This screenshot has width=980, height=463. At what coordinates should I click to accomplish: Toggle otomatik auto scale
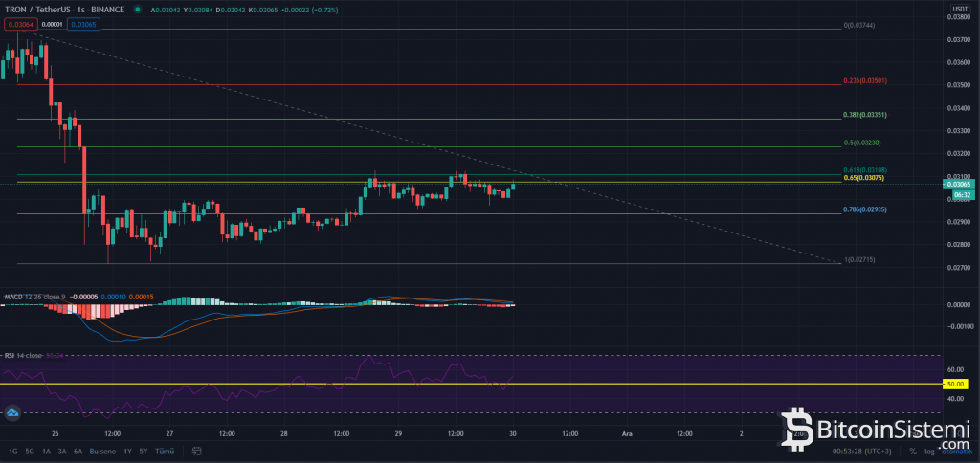coord(953,452)
